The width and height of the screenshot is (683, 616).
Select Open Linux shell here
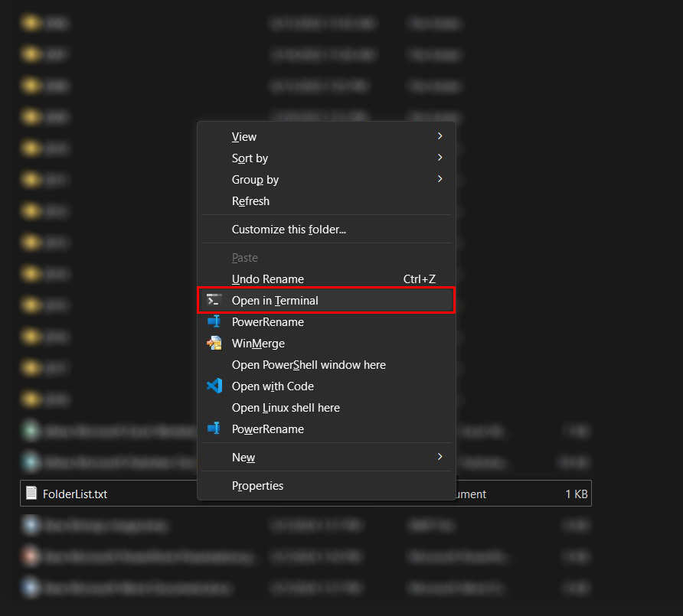coord(286,408)
